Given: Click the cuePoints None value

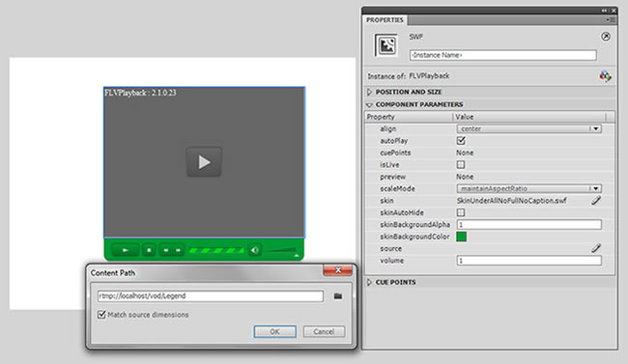Looking at the screenshot, I should tap(465, 153).
